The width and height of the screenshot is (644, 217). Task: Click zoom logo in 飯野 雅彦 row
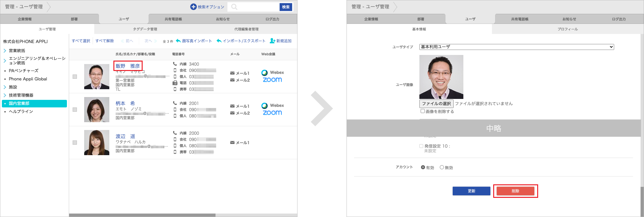(x=272, y=80)
